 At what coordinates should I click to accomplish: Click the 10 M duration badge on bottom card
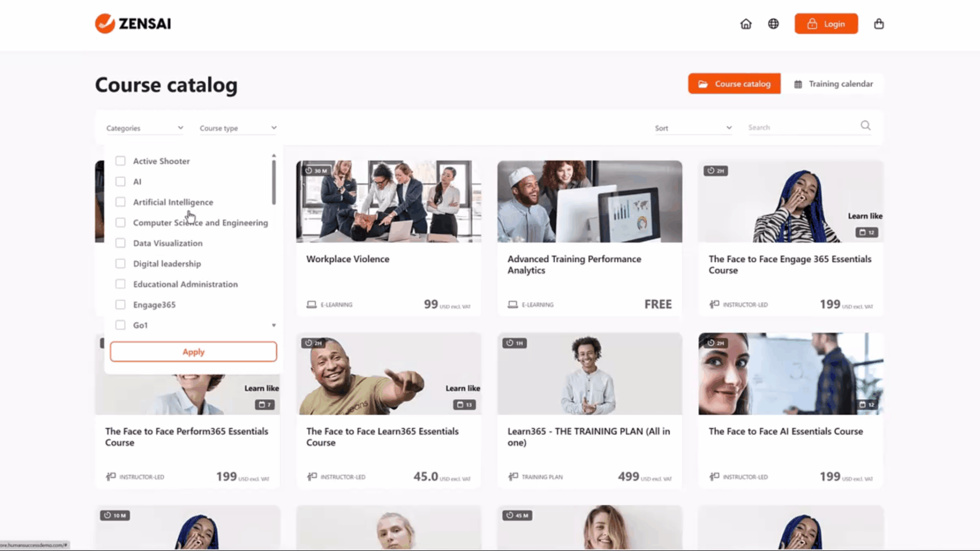point(115,515)
